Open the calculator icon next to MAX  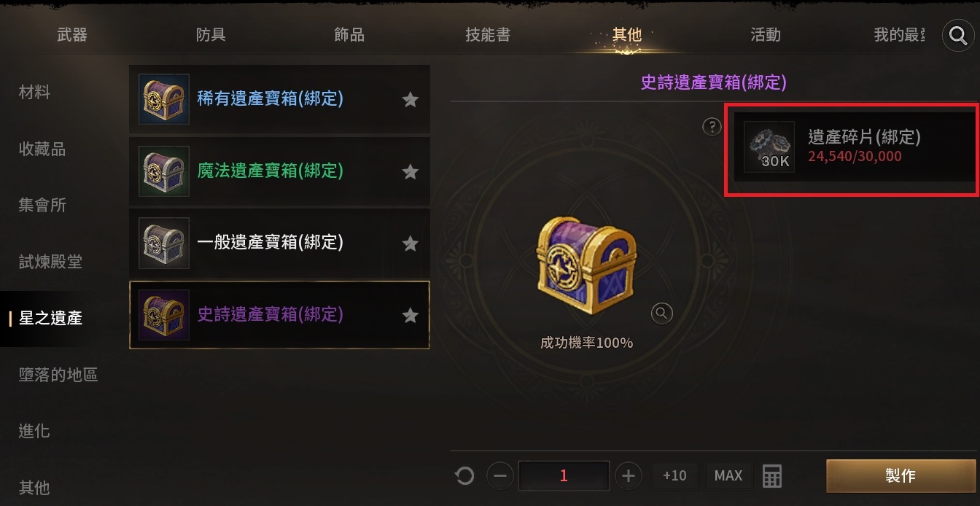[x=771, y=476]
